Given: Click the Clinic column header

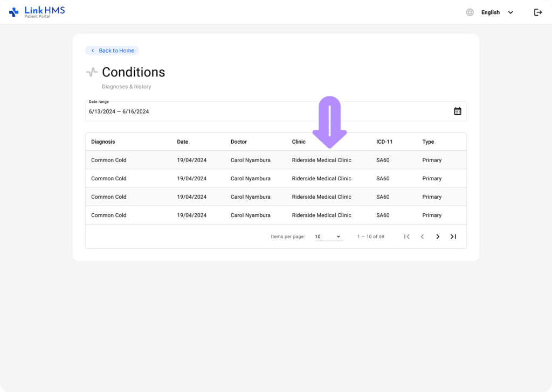Looking at the screenshot, I should (299, 142).
